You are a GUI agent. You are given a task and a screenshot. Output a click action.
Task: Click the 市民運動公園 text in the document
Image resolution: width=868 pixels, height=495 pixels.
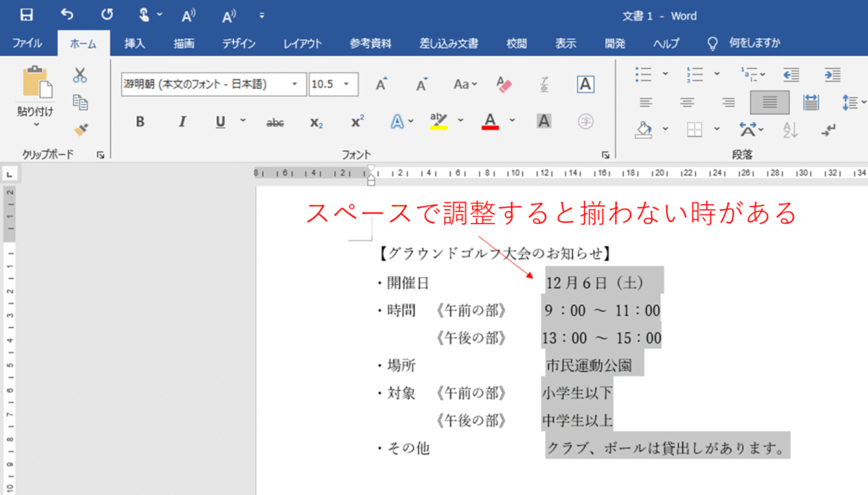click(588, 366)
